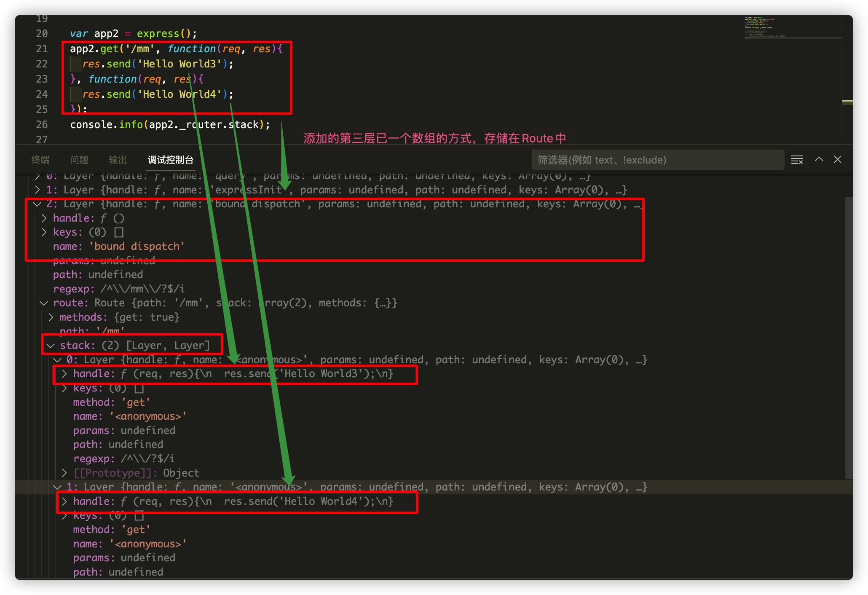
Task: Click line number 26 in the gutter
Action: (x=42, y=125)
